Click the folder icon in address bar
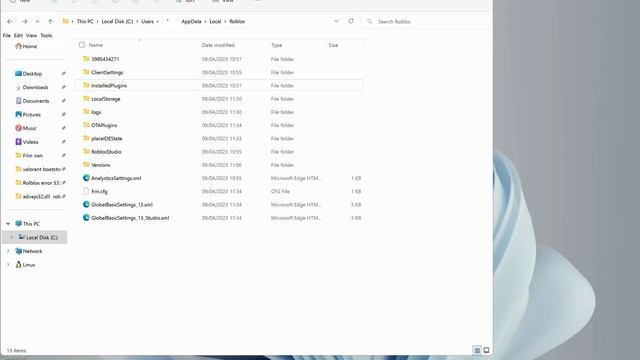The width and height of the screenshot is (640, 360). click(65, 21)
